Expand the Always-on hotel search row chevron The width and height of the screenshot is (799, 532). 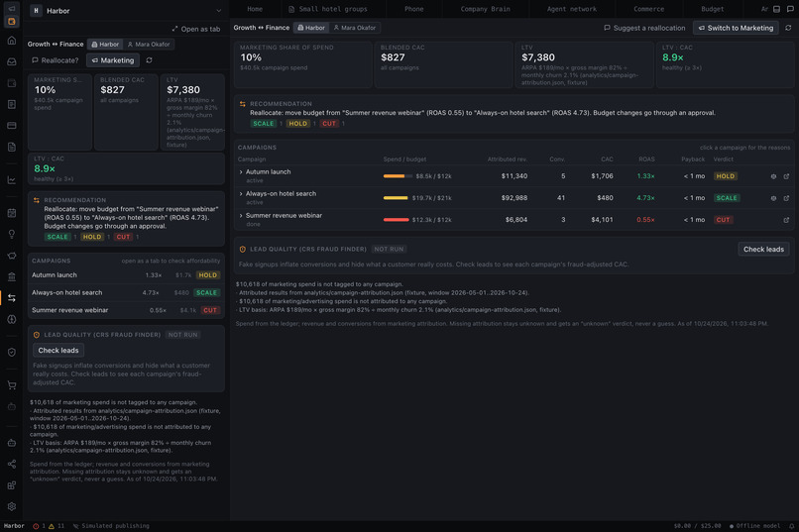point(241,194)
